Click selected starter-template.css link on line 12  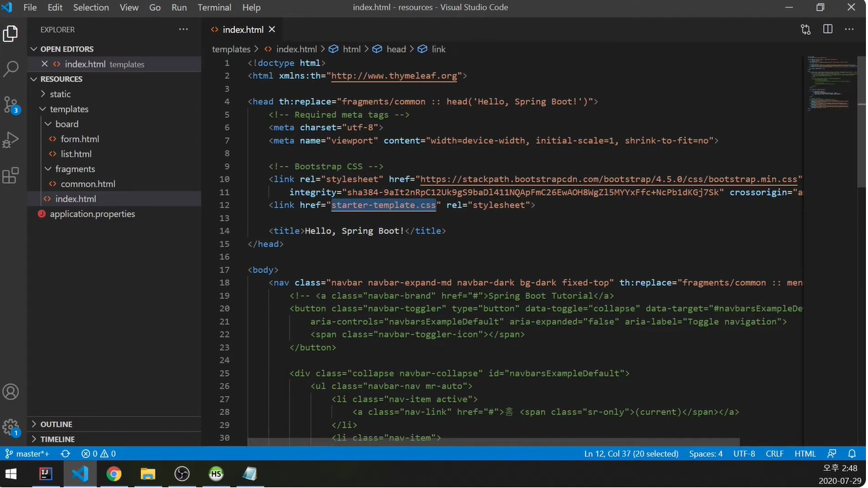pos(384,205)
